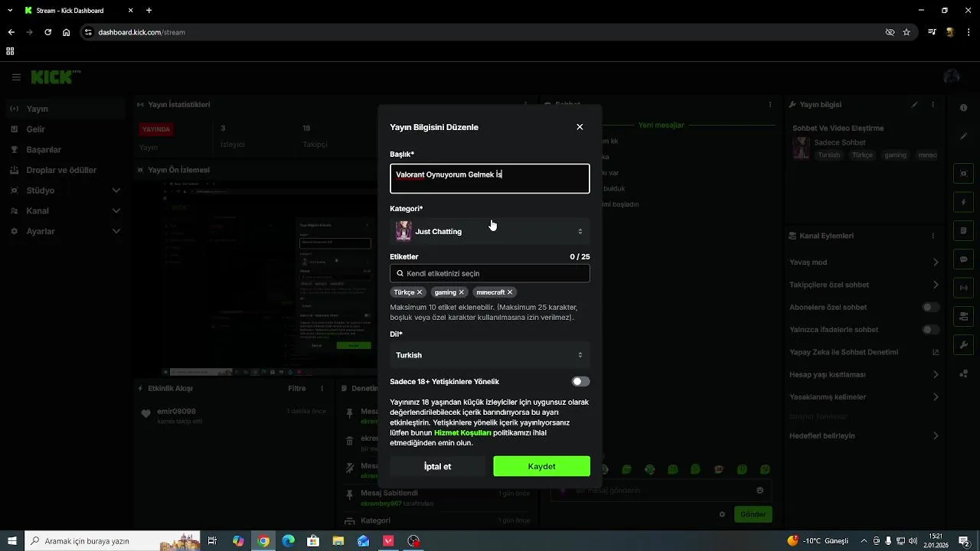The image size is (980, 551).
Task: Open the Hizmet Koşulları link
Action: [x=462, y=432]
